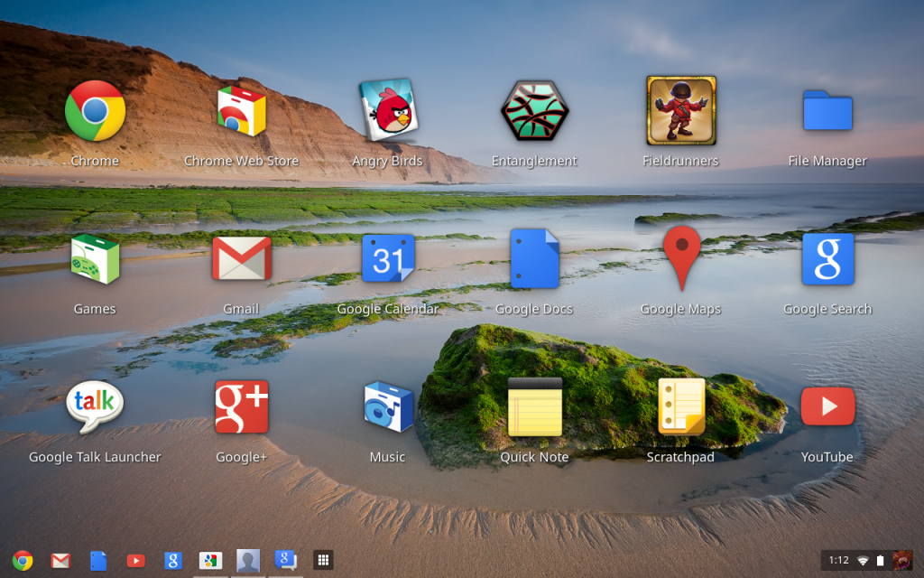Launch Google Search
The image size is (924, 578).
pyautogui.click(x=827, y=259)
